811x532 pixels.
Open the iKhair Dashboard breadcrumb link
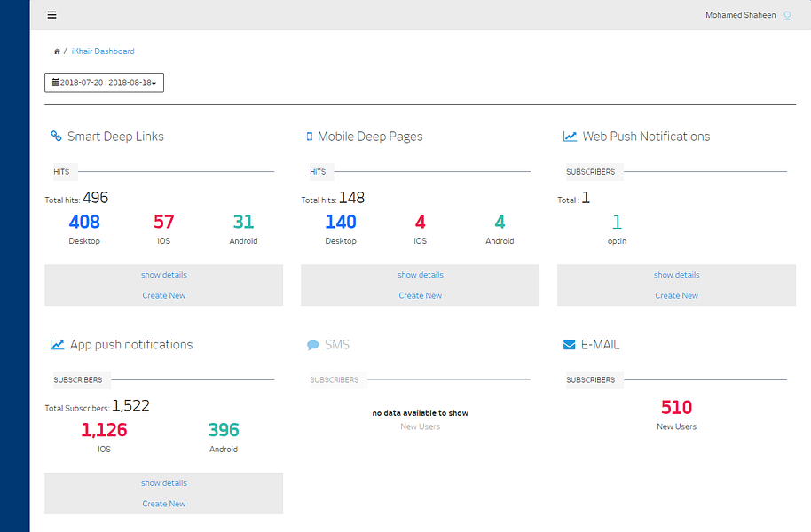point(103,51)
